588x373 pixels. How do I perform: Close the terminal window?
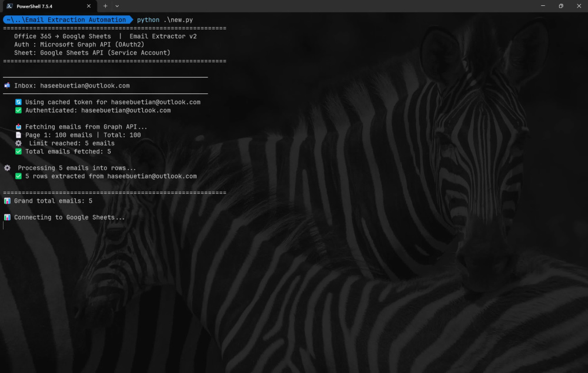579,6
